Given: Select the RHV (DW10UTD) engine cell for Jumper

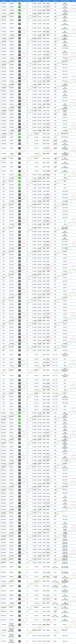Looking at the screenshot, I should [x=65, y=51].
